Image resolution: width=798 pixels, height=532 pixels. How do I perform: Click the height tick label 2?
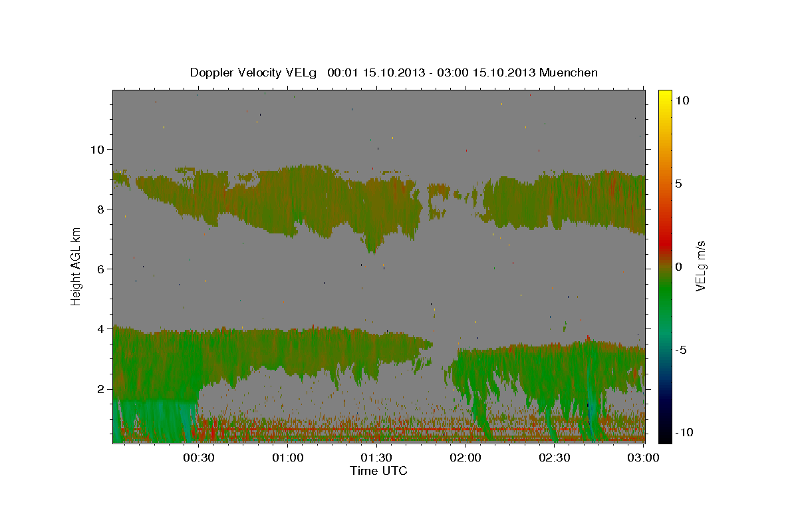pos(102,388)
